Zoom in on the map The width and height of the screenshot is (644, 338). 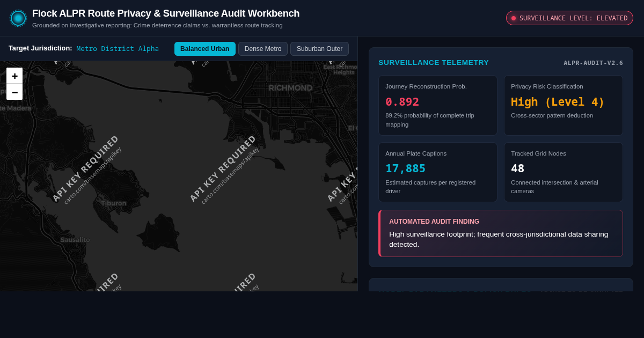pyautogui.click(x=14, y=76)
